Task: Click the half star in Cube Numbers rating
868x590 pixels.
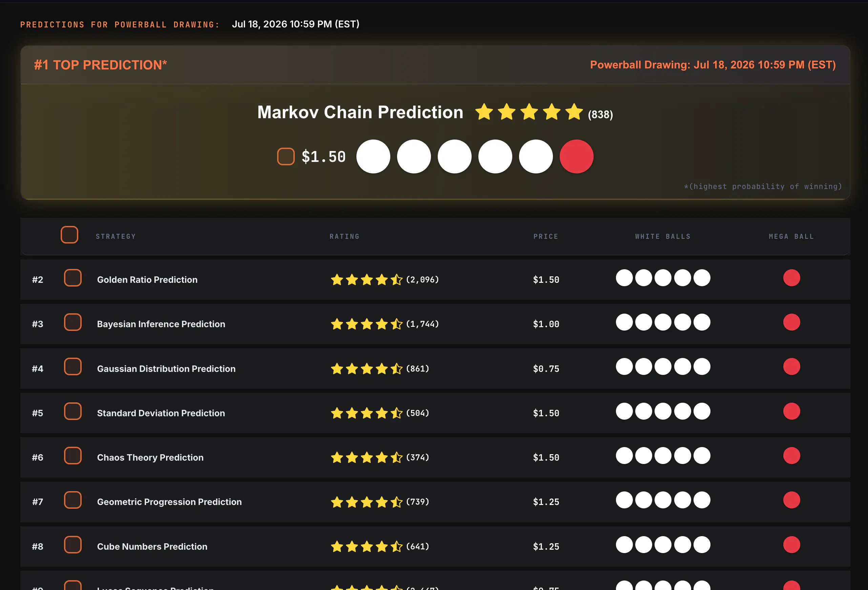Action: (397, 546)
